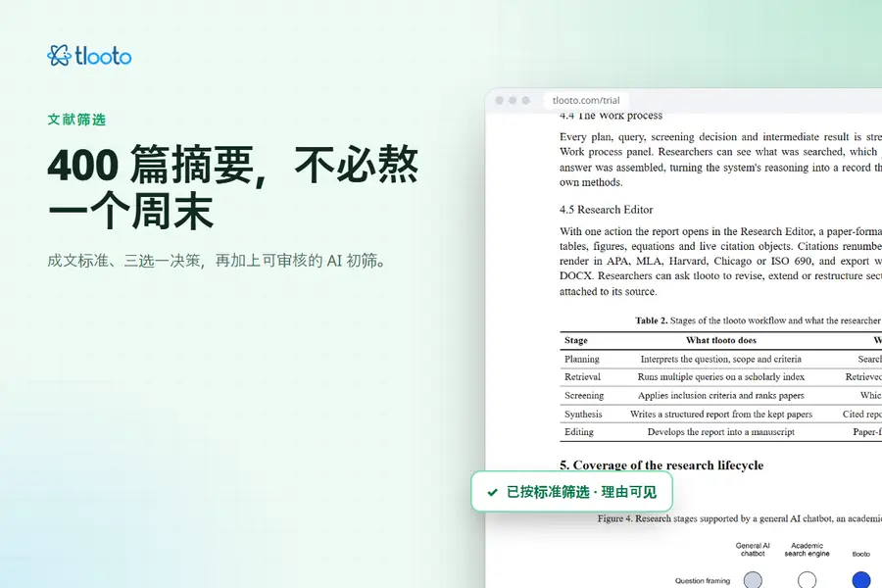Click the Retrieval table row
This screenshot has width=882, height=588.
(x=720, y=377)
